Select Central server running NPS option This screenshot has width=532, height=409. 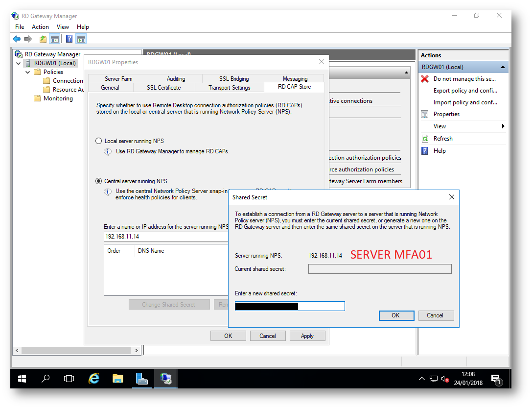click(99, 181)
